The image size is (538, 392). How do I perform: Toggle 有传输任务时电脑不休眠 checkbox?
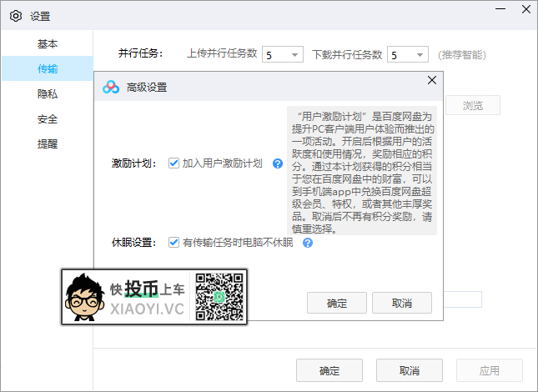pyautogui.click(x=173, y=243)
